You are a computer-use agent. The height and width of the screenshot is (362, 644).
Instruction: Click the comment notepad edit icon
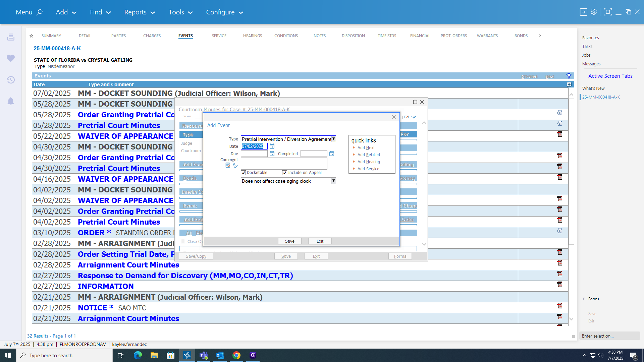tap(228, 166)
